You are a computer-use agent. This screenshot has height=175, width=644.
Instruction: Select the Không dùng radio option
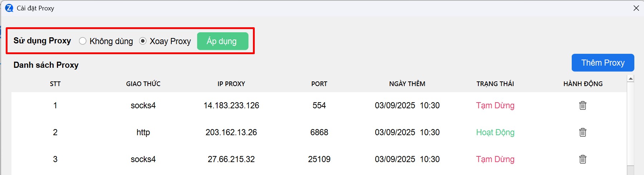click(83, 41)
